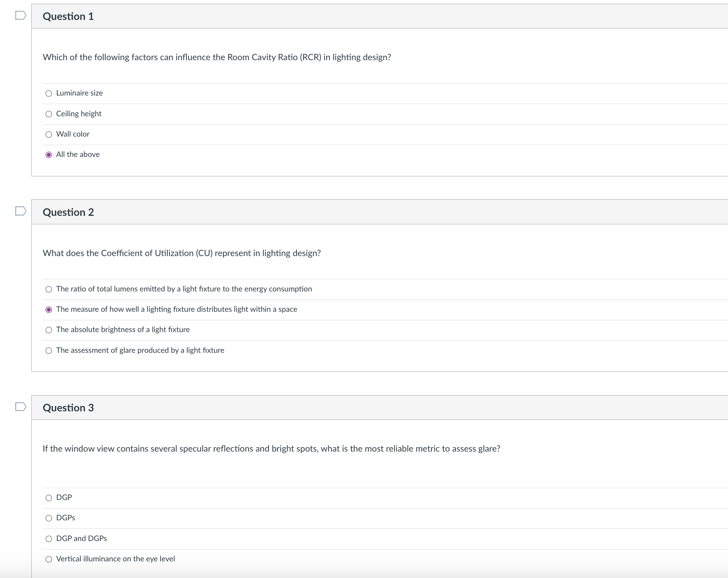Flag Question 3 with its bookmark icon
This screenshot has width=728, height=578.
(21, 406)
